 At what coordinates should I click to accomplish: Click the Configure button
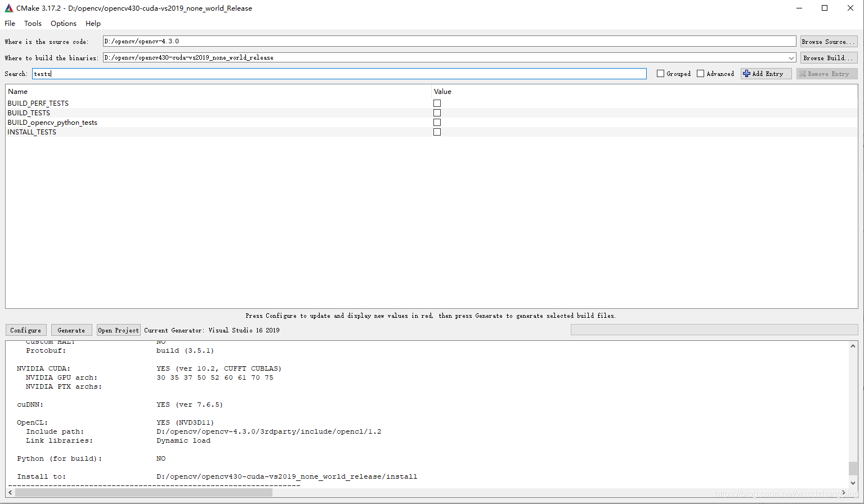pyautogui.click(x=26, y=330)
